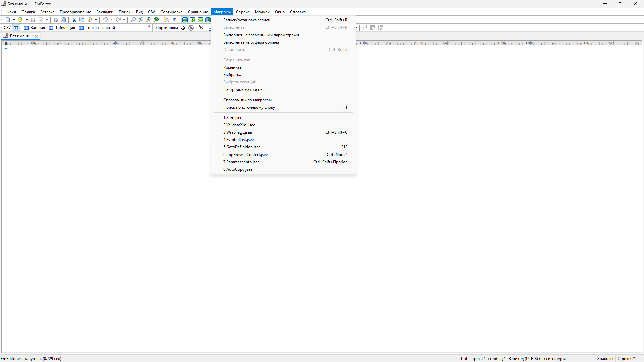This screenshot has height=362, width=644.
Task: Click the Юникод (UTF-8) encoding in status bar
Action: click(537, 359)
